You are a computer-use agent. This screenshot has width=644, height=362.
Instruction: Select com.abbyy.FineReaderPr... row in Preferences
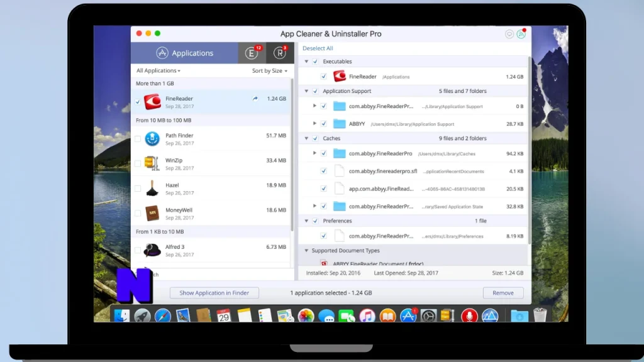click(x=413, y=236)
